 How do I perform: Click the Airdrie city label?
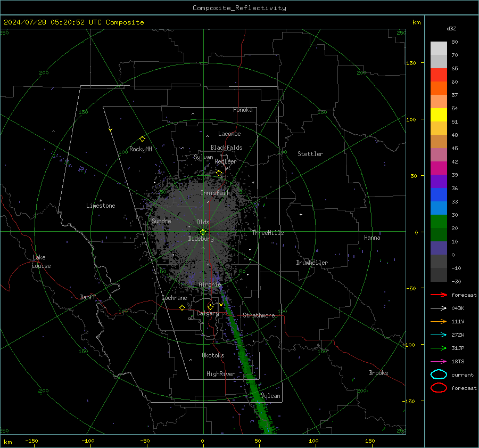210,284
